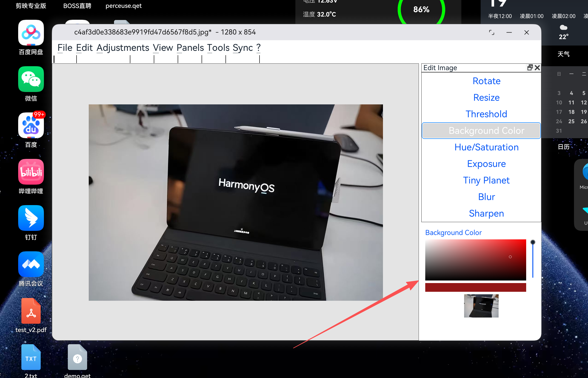Select date 31 in the calendar widget
This screenshot has height=378, width=588.
click(x=559, y=131)
